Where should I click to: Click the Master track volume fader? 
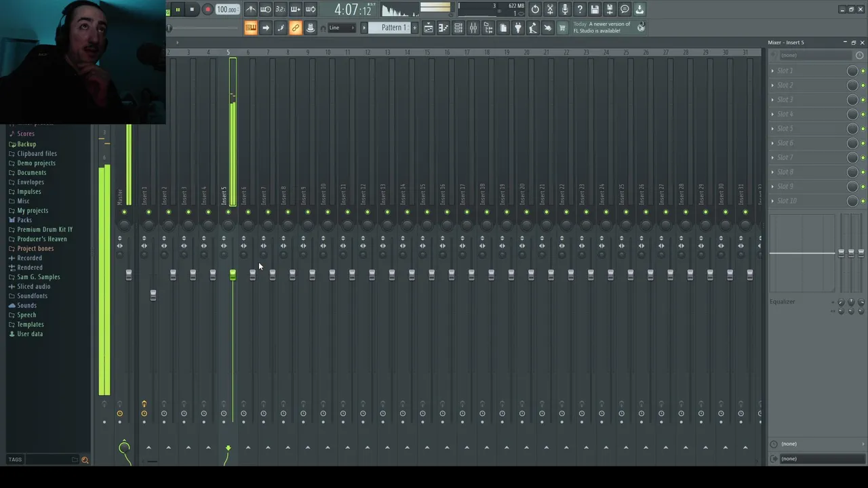pyautogui.click(x=128, y=275)
